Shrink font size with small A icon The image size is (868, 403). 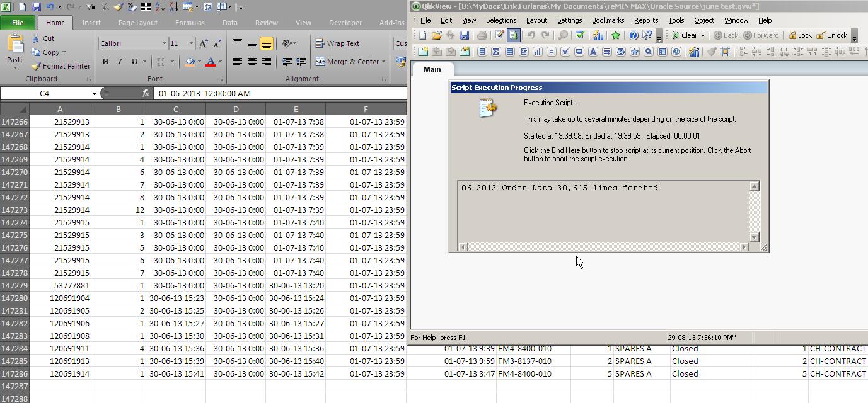click(217, 43)
